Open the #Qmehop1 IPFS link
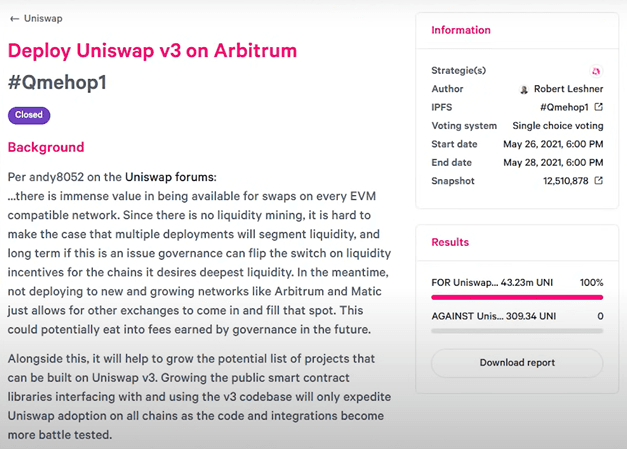627x449 pixels. [564, 107]
